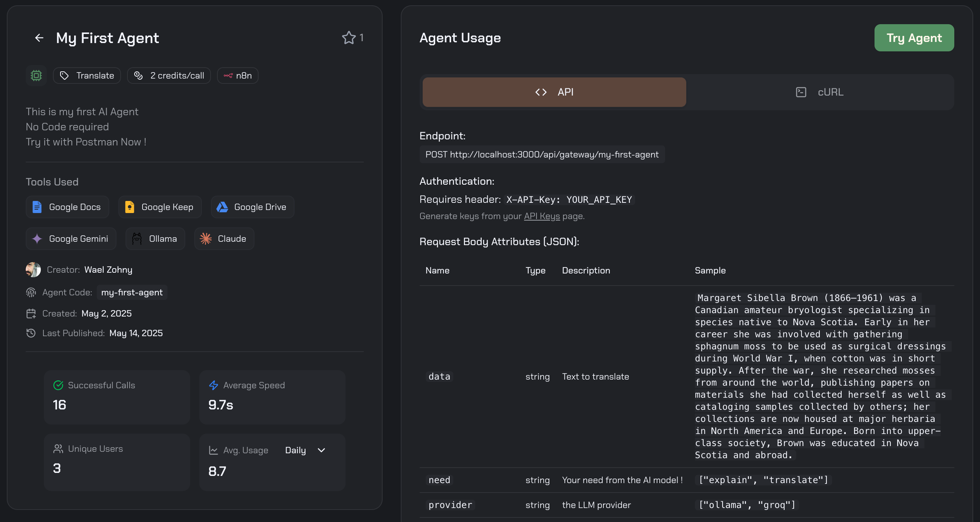Open the API Keys page link

(x=541, y=216)
